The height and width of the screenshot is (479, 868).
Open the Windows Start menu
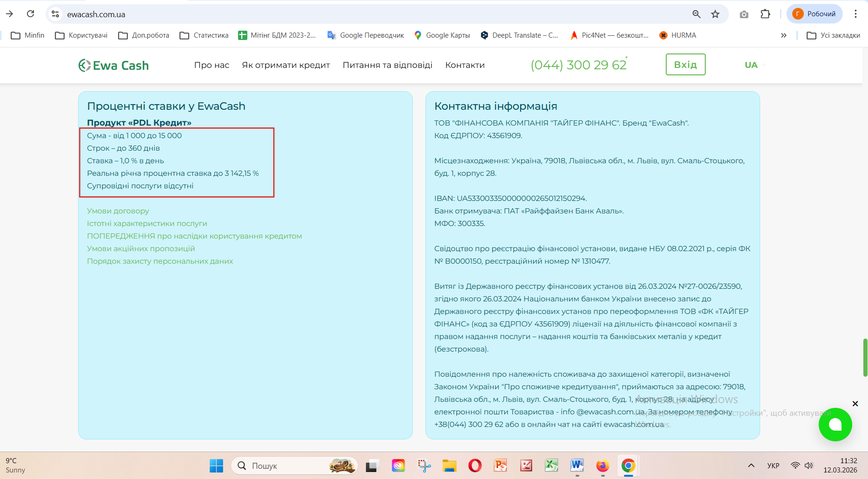216,466
